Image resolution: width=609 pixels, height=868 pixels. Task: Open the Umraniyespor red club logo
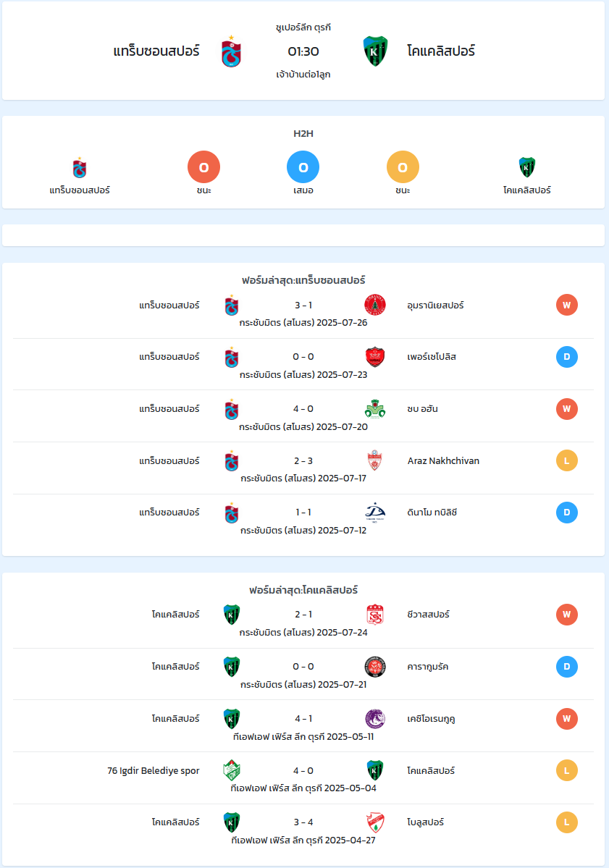click(x=375, y=305)
